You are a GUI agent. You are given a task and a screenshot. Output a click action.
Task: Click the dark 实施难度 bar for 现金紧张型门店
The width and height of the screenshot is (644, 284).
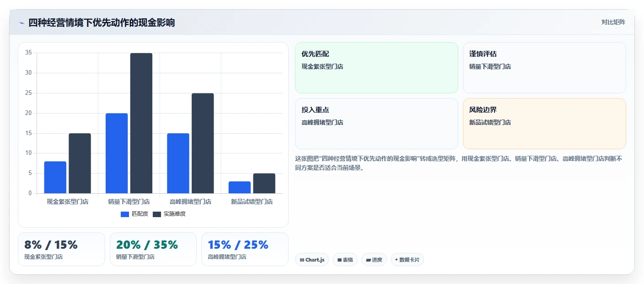pyautogui.click(x=80, y=163)
